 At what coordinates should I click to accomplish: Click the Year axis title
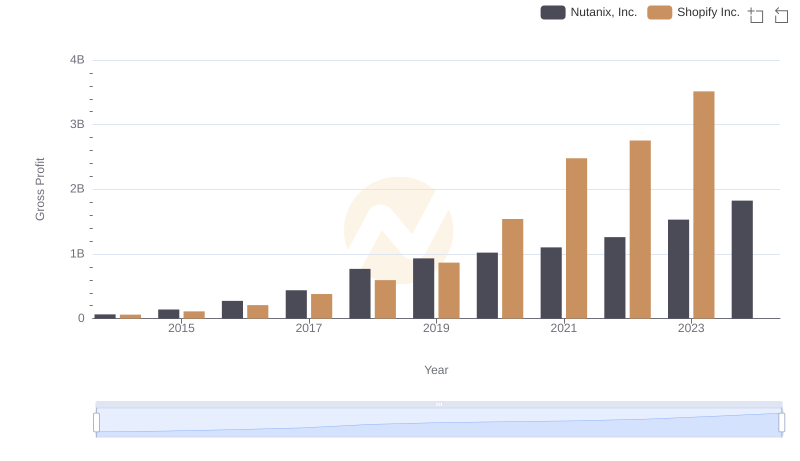pos(436,370)
